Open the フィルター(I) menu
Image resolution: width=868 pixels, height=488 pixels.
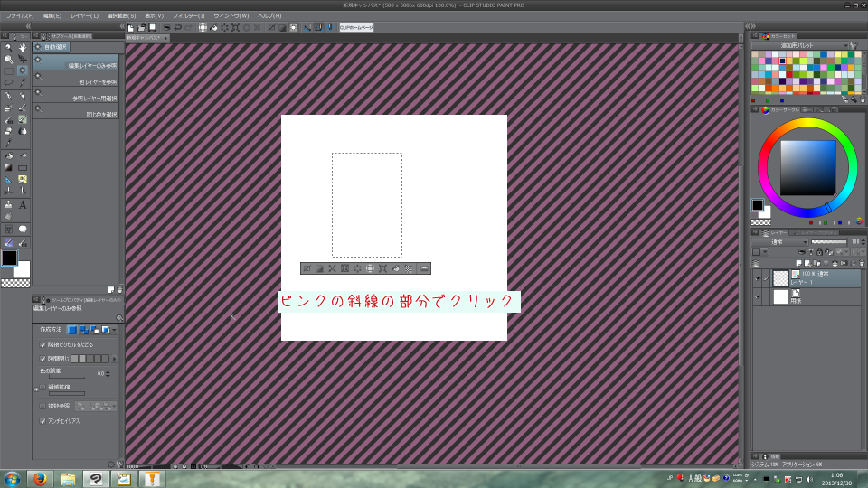tap(188, 16)
